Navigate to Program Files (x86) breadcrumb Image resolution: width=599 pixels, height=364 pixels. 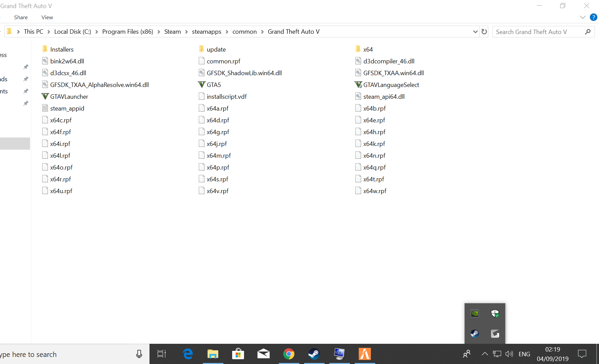click(x=128, y=32)
